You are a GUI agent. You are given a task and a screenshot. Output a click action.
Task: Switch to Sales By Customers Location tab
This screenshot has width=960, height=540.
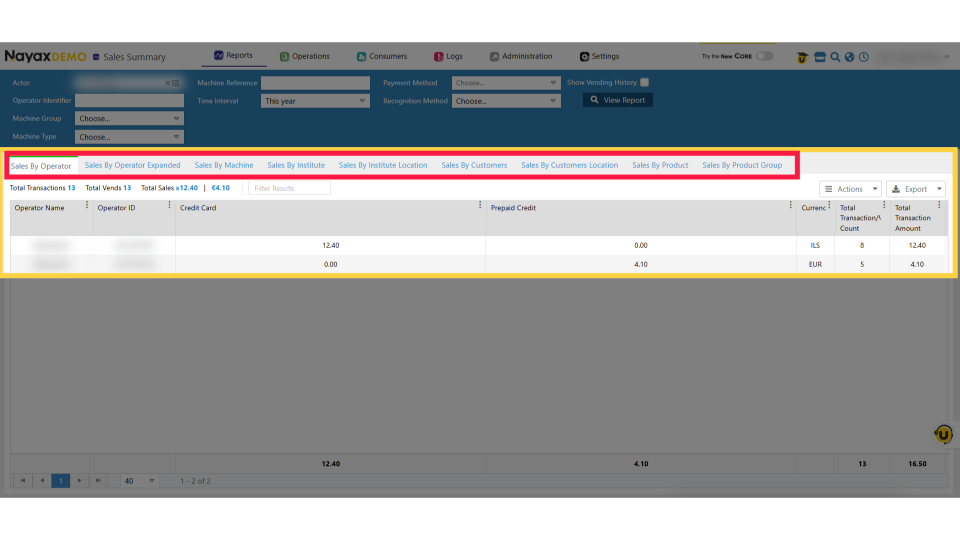[x=569, y=165]
